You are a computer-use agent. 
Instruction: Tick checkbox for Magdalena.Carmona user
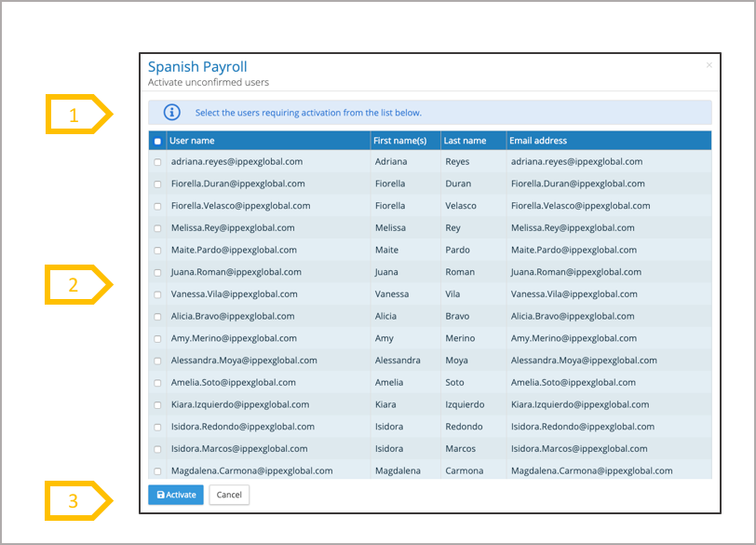click(x=157, y=471)
